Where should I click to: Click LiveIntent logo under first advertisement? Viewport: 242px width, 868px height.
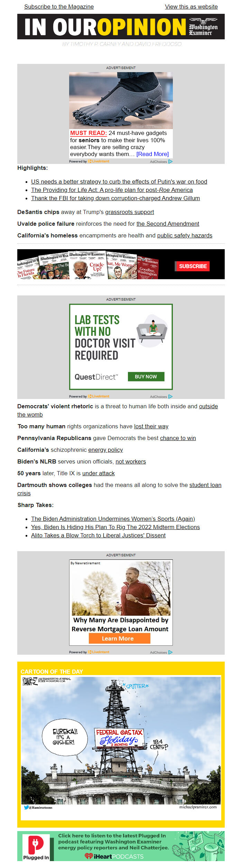tap(99, 161)
